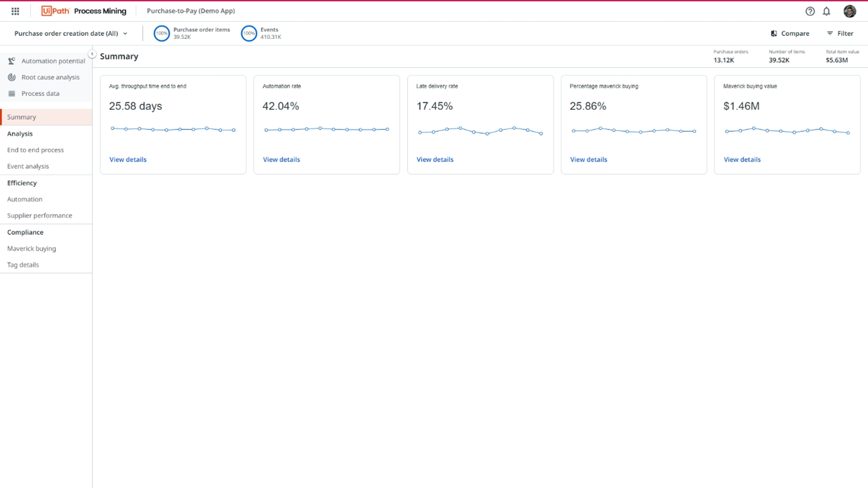
Task: Click the UiPath Process Mining logo
Action: click(x=84, y=11)
